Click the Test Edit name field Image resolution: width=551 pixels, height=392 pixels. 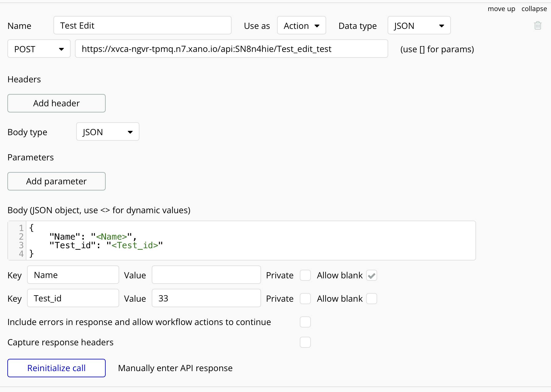point(142,25)
